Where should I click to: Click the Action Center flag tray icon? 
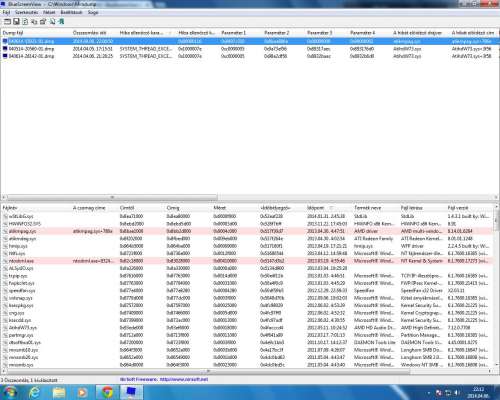(x=439, y=393)
